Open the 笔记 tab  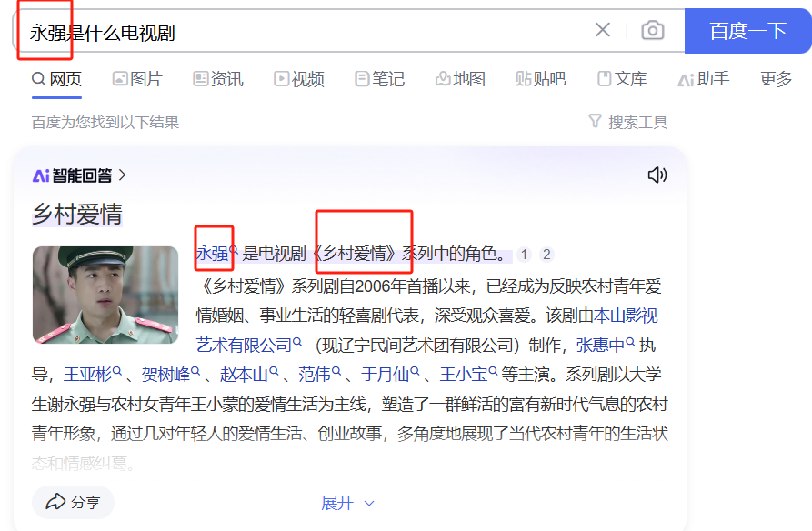tap(379, 79)
